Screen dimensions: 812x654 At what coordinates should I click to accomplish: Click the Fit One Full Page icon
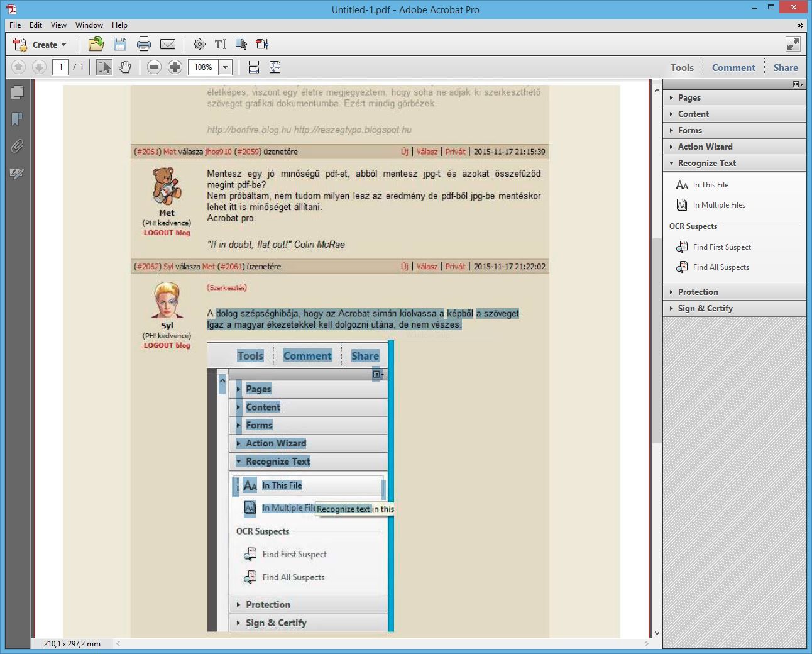[x=275, y=67]
